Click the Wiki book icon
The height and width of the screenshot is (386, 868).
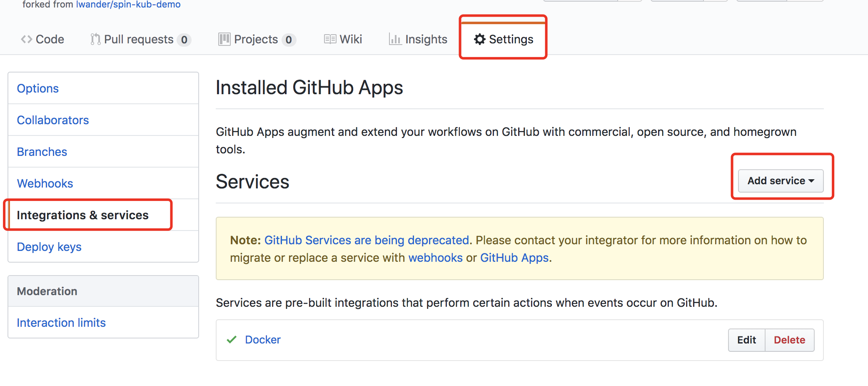(330, 39)
